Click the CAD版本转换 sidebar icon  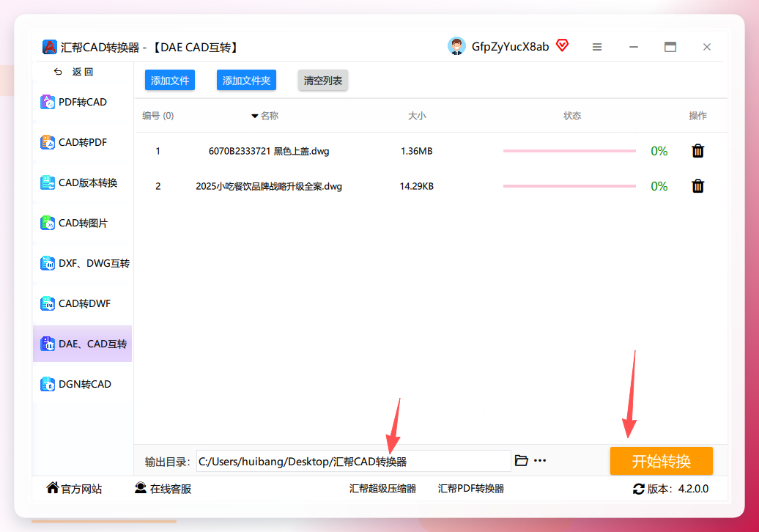click(x=48, y=182)
